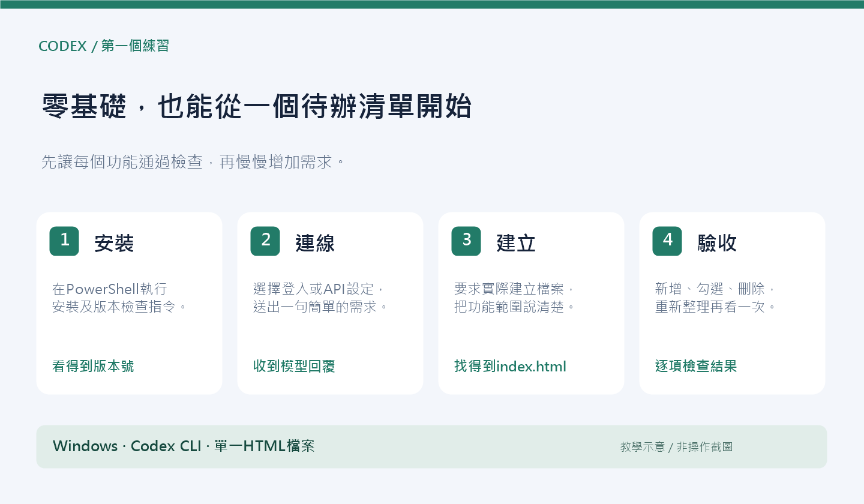Click the main title 零基礎，也能從一個待辦清單開始
The height and width of the screenshot is (504, 864).
[x=257, y=108]
